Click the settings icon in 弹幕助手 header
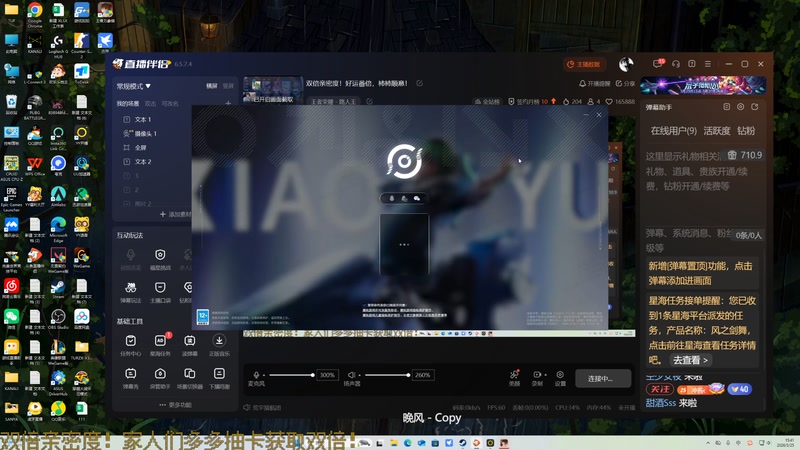This screenshot has width=800, height=450. (740, 107)
